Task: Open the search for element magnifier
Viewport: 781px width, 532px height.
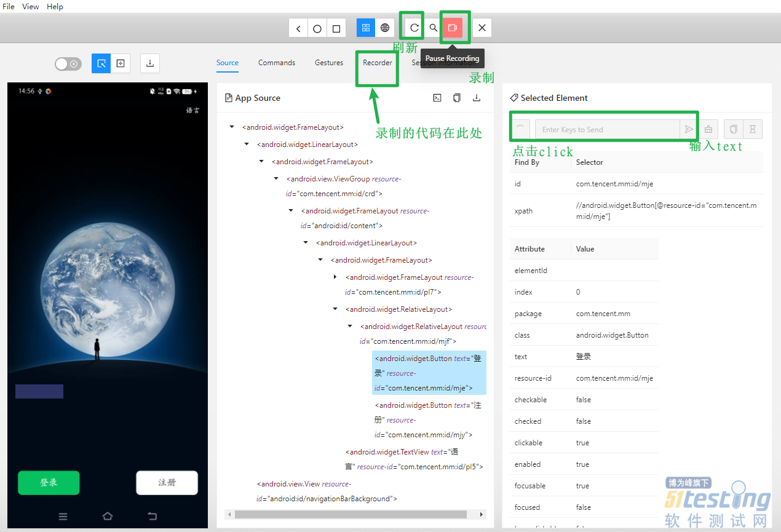Action: point(434,28)
